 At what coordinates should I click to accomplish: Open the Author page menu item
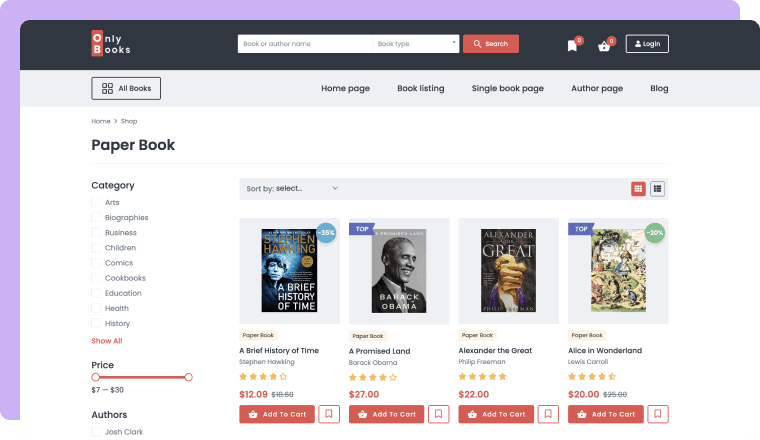coord(597,88)
